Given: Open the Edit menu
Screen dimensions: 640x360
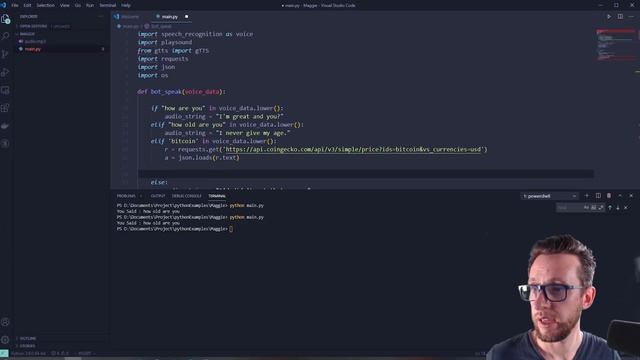Looking at the screenshot, I should coord(27,5).
